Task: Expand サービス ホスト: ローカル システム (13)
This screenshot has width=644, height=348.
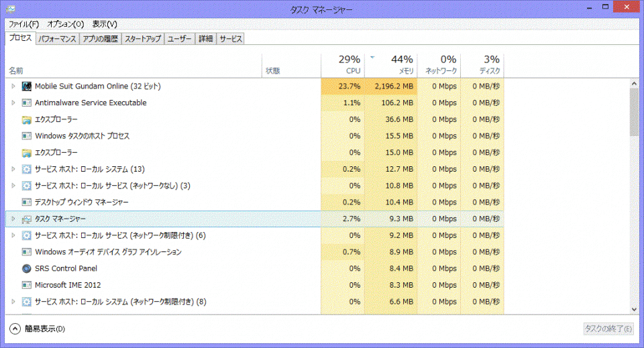Action: (x=13, y=169)
